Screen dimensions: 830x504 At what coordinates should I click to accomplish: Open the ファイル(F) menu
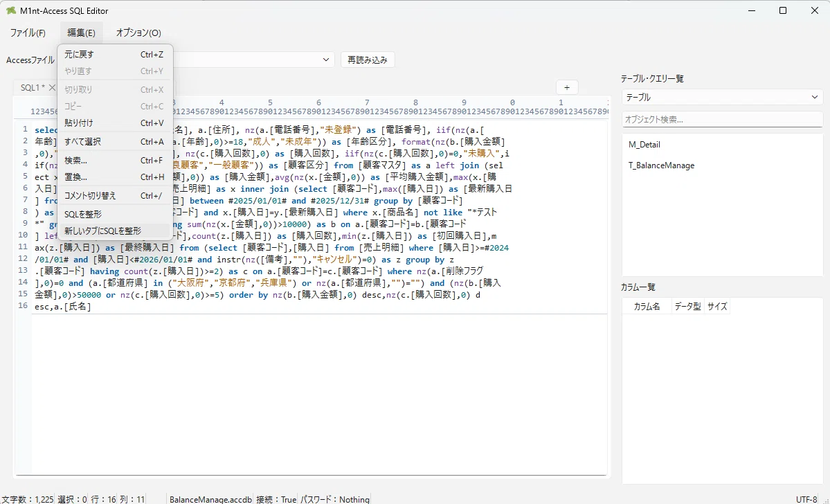pos(28,33)
